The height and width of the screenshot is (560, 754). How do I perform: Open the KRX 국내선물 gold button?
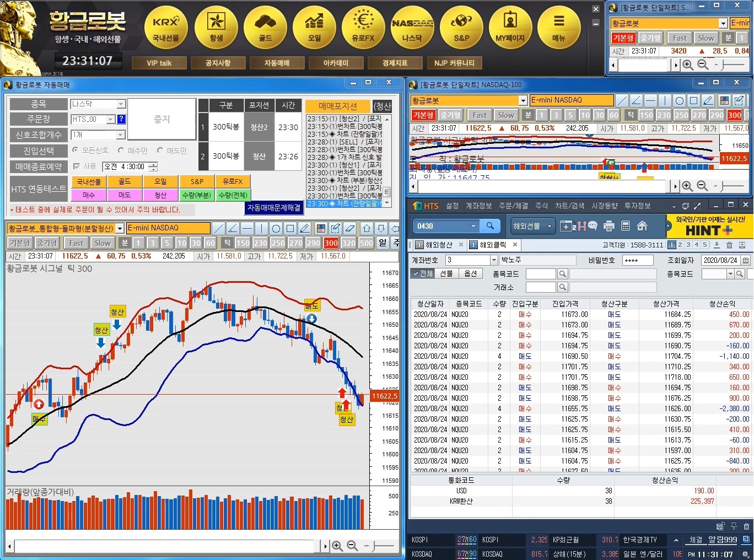[x=166, y=27]
